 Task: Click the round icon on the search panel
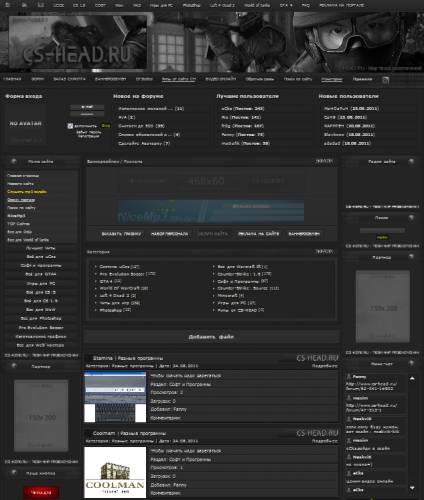(411, 218)
